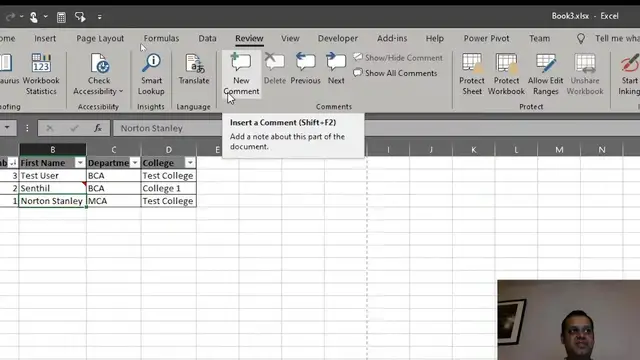Viewport: 640px width, 360px height.
Task: Go to Next comment
Action: pyautogui.click(x=336, y=69)
